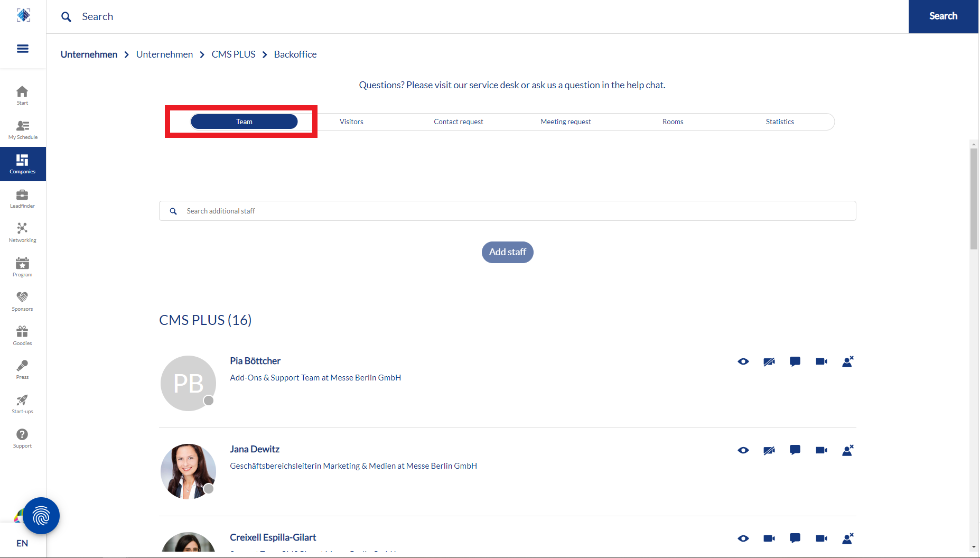This screenshot has width=980, height=558.
Task: Click Jana Dewitz's profile photo
Action: tap(188, 471)
